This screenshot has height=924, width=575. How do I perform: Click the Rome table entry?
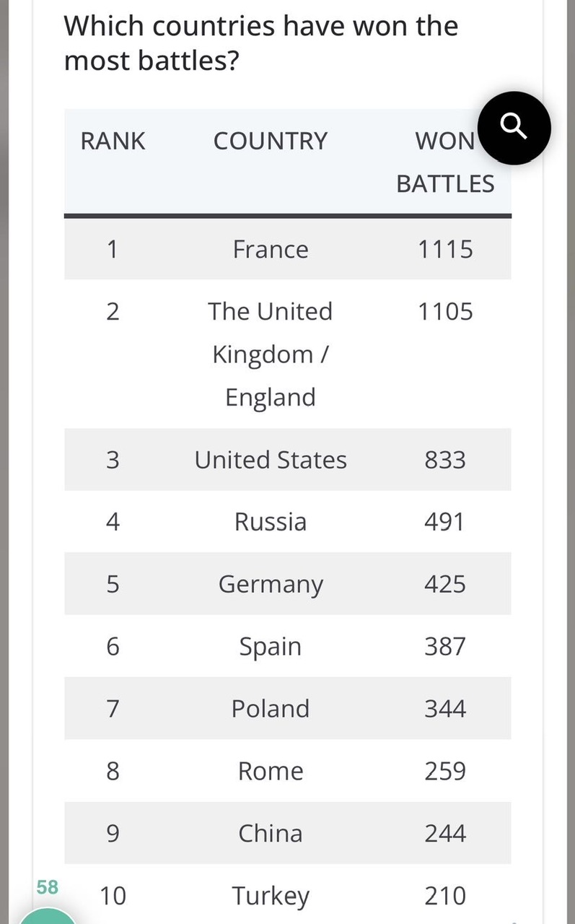click(x=271, y=771)
